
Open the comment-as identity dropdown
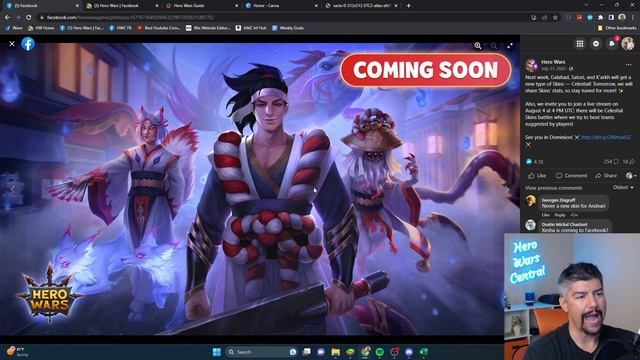(x=631, y=176)
